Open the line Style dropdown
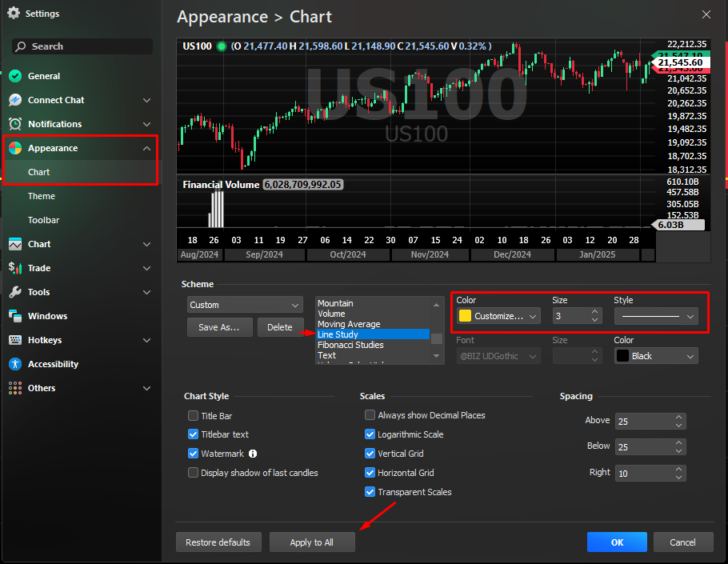 656,316
